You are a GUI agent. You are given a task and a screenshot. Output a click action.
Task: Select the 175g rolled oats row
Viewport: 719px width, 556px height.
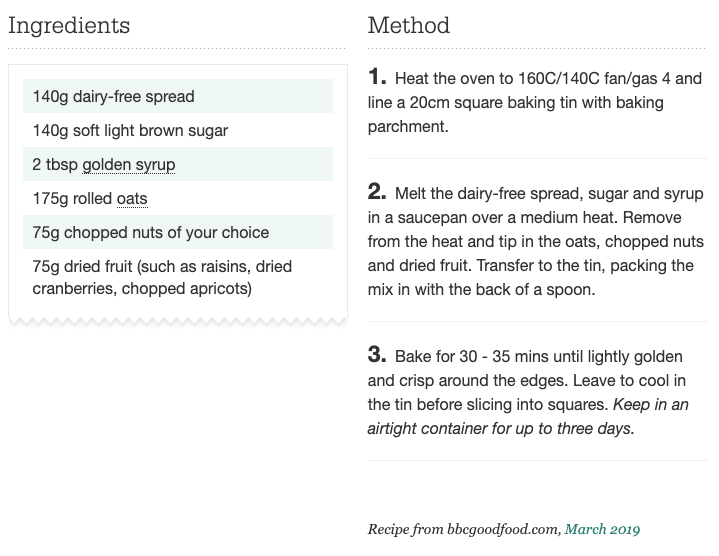[178, 198]
